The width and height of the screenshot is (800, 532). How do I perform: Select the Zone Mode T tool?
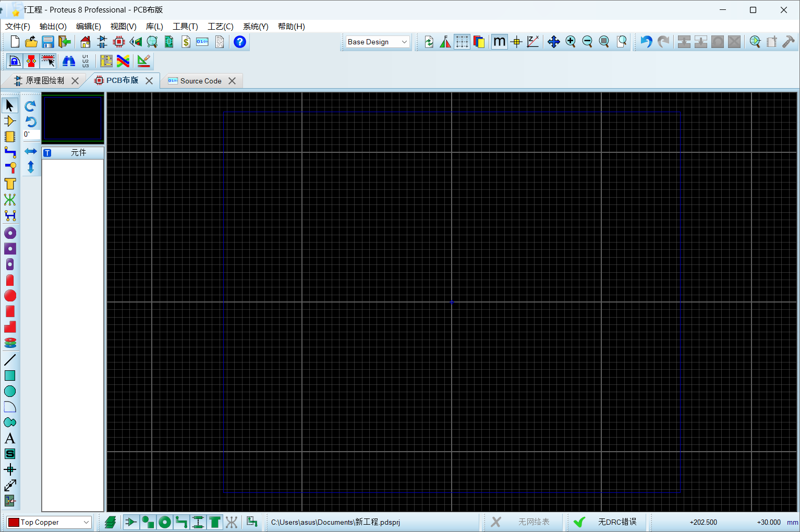click(x=10, y=184)
